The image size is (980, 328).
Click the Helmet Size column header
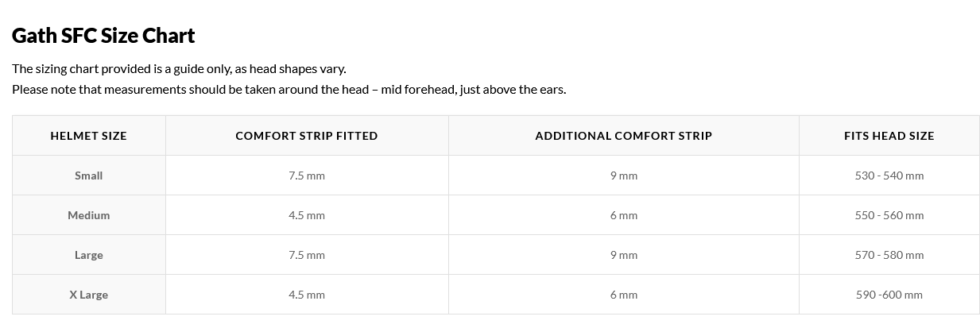pos(88,136)
